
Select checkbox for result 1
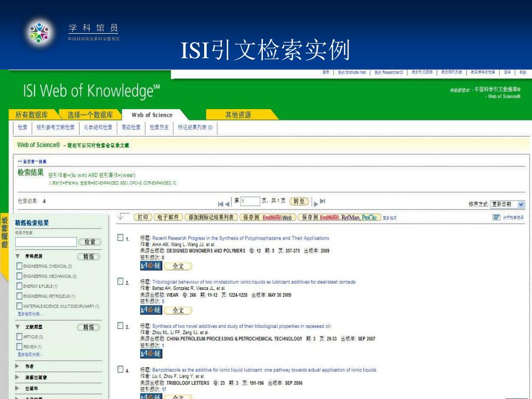[x=120, y=237]
